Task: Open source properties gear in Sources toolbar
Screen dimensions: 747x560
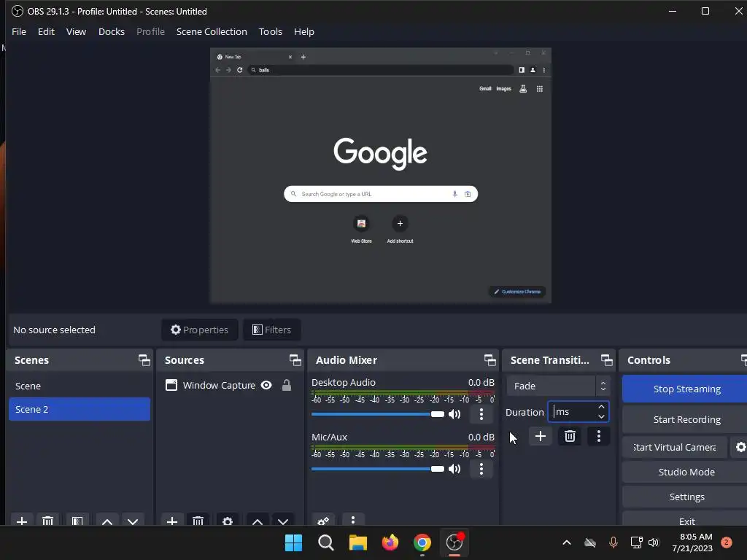Action: (x=228, y=521)
